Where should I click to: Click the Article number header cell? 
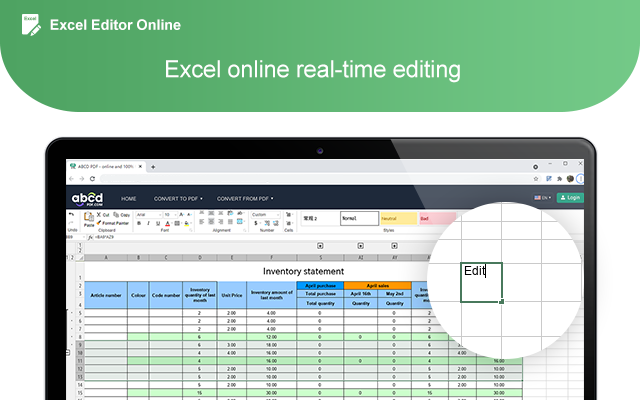[x=106, y=295]
